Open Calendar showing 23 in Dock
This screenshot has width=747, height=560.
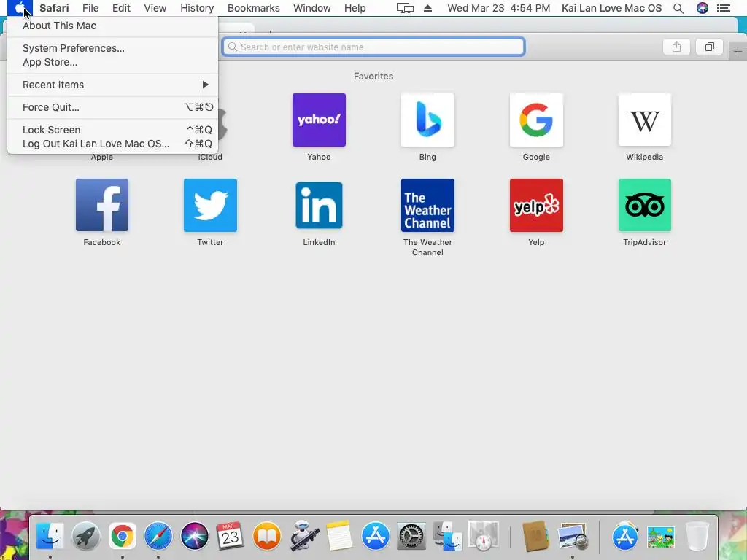(230, 536)
